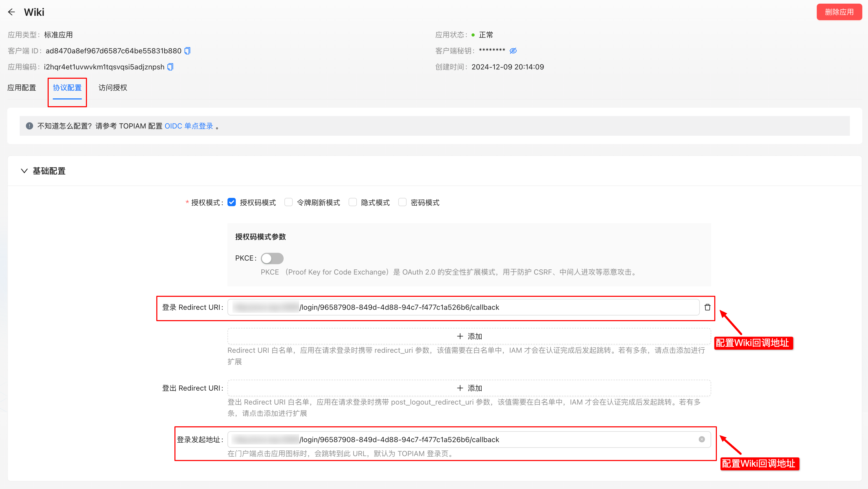Copy the 客户端 ID value

point(187,51)
